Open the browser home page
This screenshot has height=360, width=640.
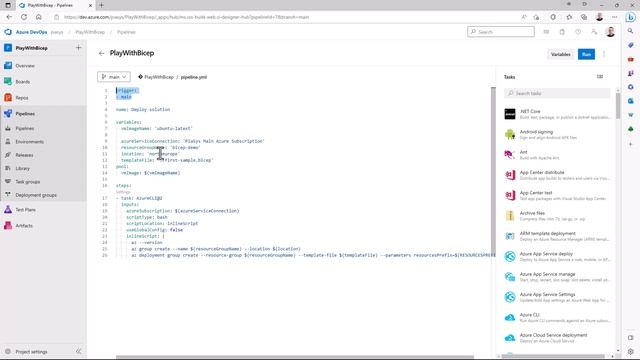[x=39, y=17]
